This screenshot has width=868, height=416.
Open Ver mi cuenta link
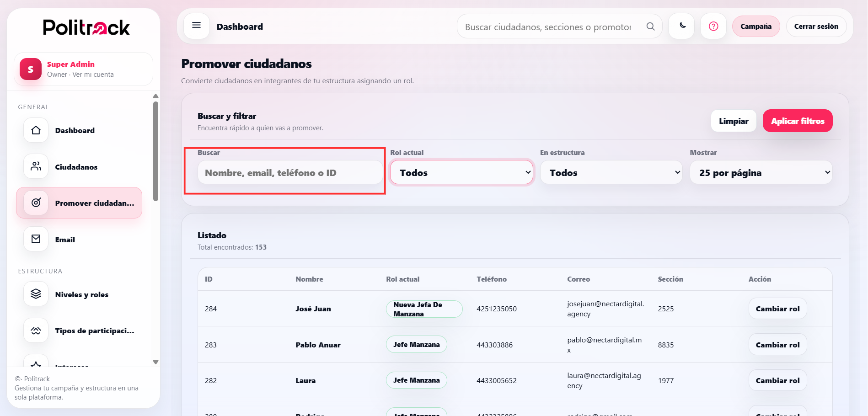point(93,74)
